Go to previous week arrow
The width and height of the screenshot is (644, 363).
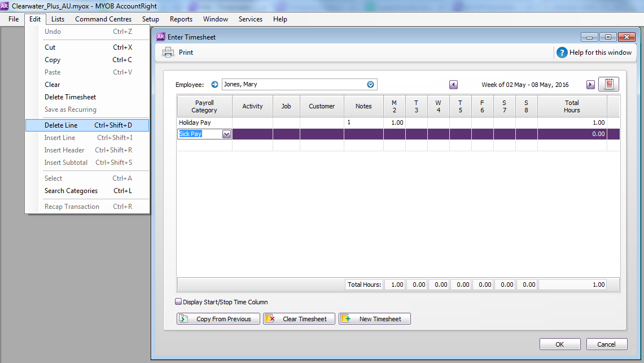[453, 85]
